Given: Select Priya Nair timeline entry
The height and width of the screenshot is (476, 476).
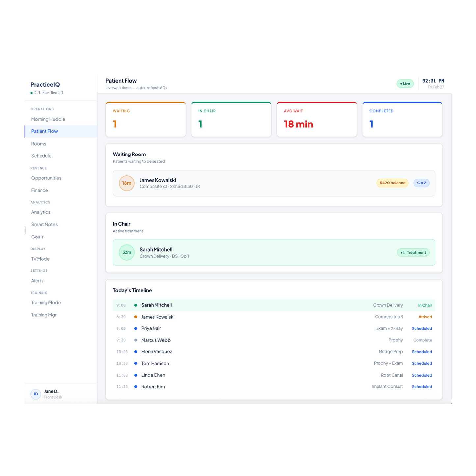Looking at the screenshot, I should 274,329.
